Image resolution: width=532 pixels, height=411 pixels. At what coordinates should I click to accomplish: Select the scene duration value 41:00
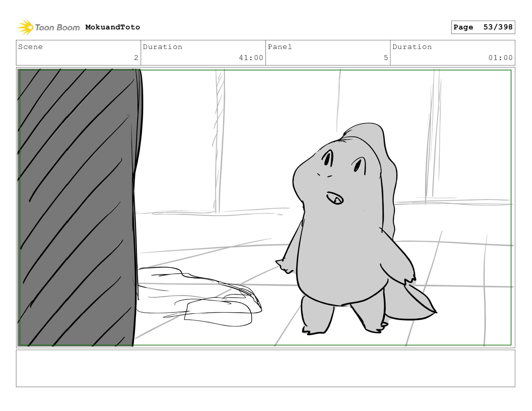251,58
